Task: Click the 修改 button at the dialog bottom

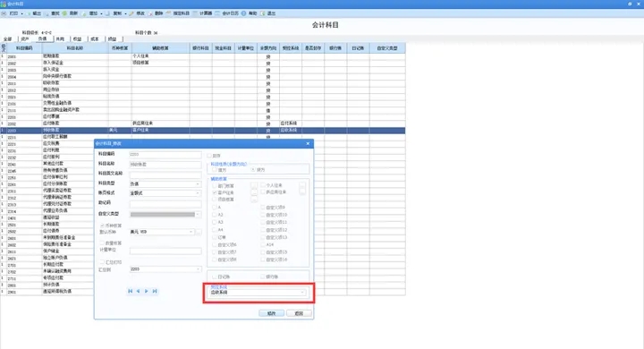Action: pyautogui.click(x=272, y=313)
